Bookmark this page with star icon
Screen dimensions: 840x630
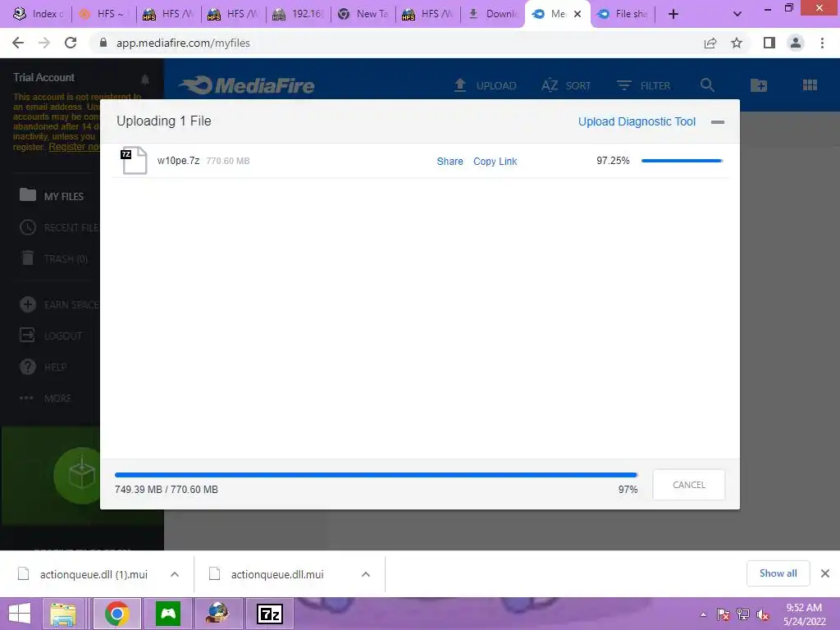[x=737, y=43]
